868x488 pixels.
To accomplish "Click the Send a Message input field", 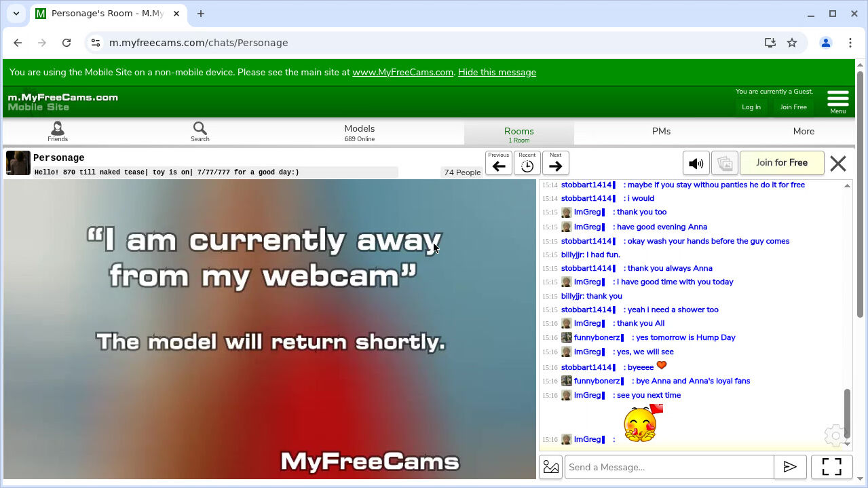I will click(x=668, y=467).
